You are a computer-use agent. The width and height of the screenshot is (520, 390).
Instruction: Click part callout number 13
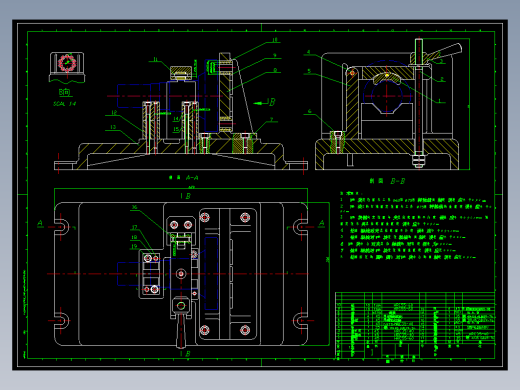113,127
